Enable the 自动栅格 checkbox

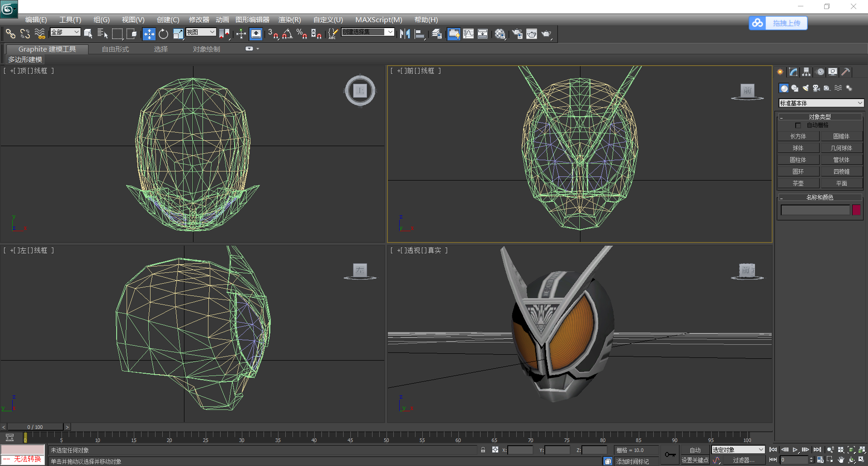click(798, 125)
